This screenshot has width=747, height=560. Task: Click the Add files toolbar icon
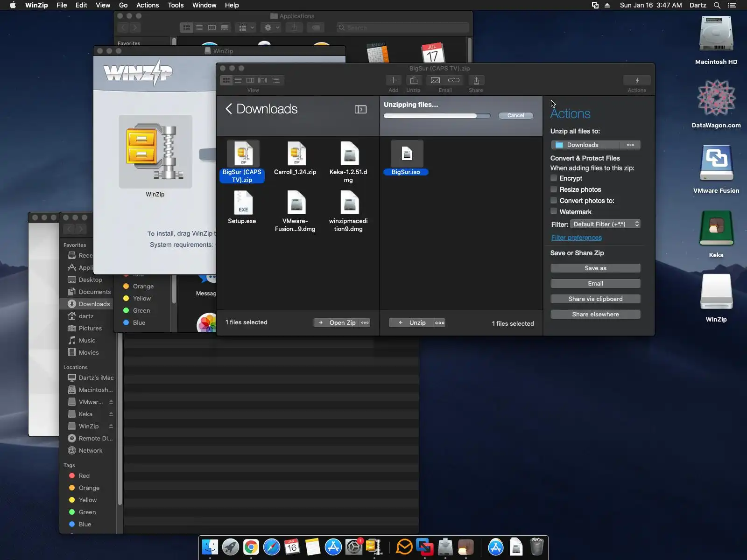click(x=393, y=80)
